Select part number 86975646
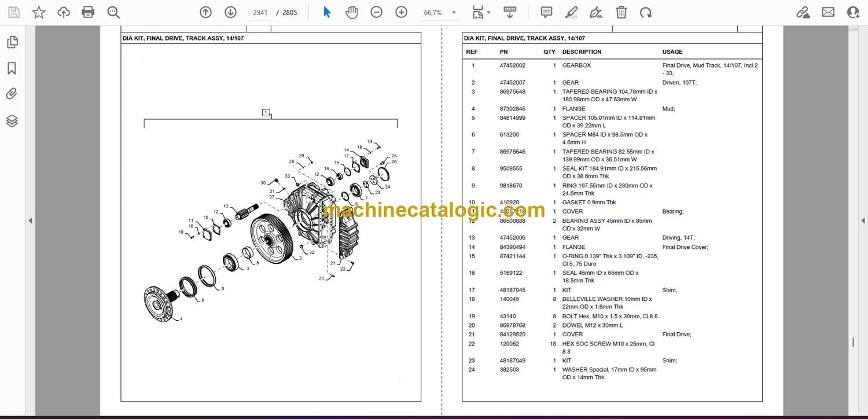The image size is (868, 419). pos(513,152)
